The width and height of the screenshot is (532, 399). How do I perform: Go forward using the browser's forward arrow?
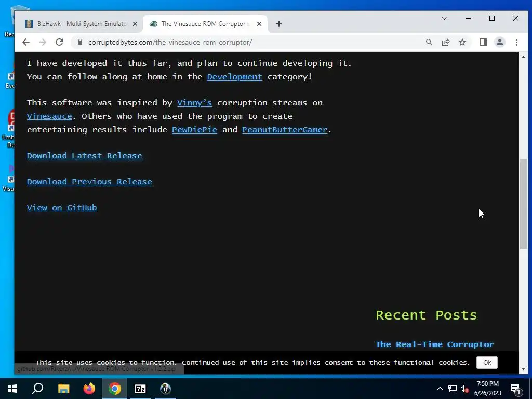(43, 42)
